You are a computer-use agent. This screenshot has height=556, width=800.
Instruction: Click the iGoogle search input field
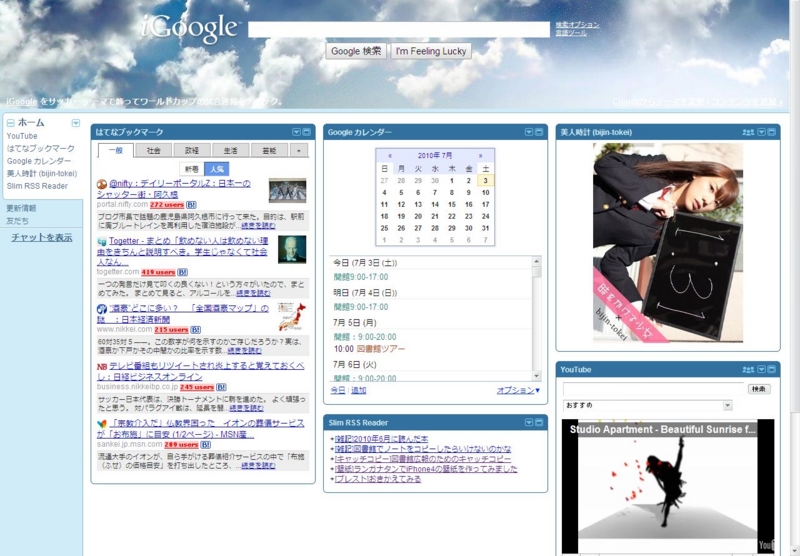coord(399,30)
